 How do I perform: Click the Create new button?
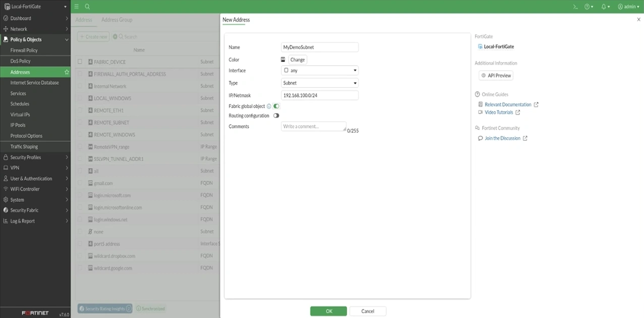click(93, 37)
